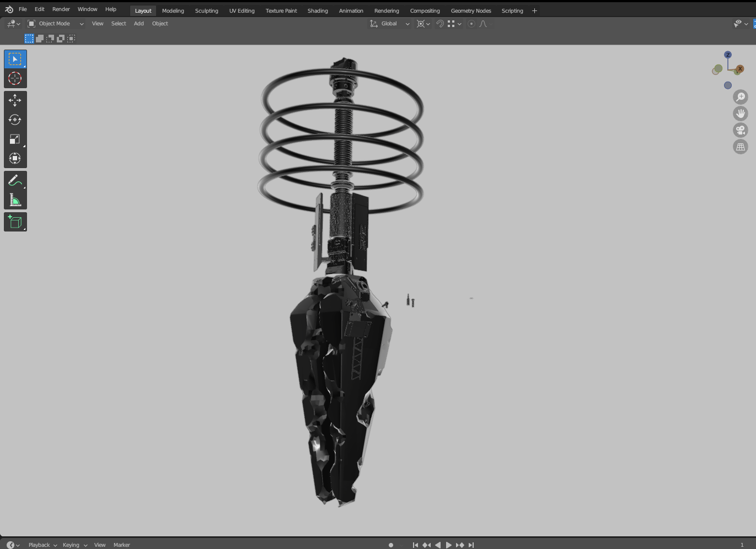Open the Window menu
Screen dimensions: 756x549
(x=87, y=9)
